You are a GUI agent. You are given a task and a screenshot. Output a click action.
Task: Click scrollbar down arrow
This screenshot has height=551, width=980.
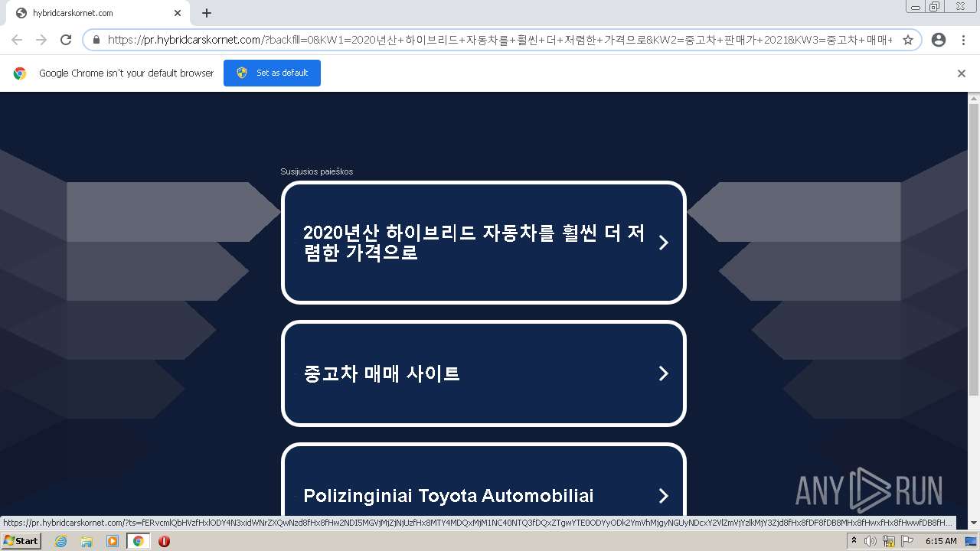coord(974,523)
